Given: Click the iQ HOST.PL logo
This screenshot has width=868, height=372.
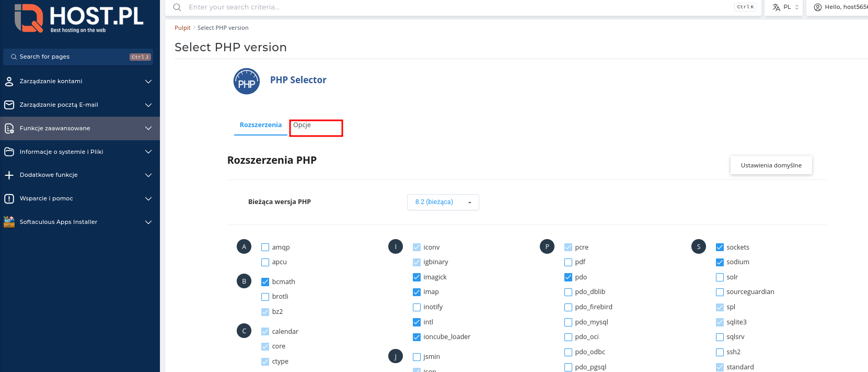Looking at the screenshot, I should (x=79, y=19).
